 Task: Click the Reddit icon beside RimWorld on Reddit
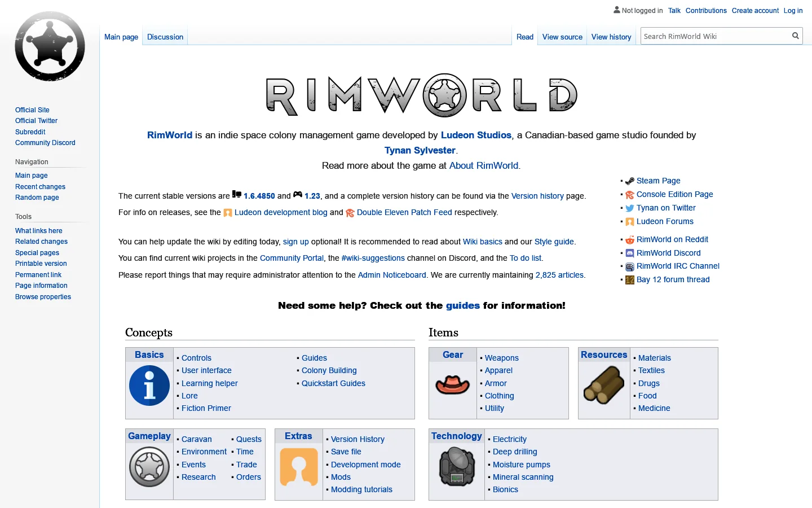pyautogui.click(x=630, y=240)
